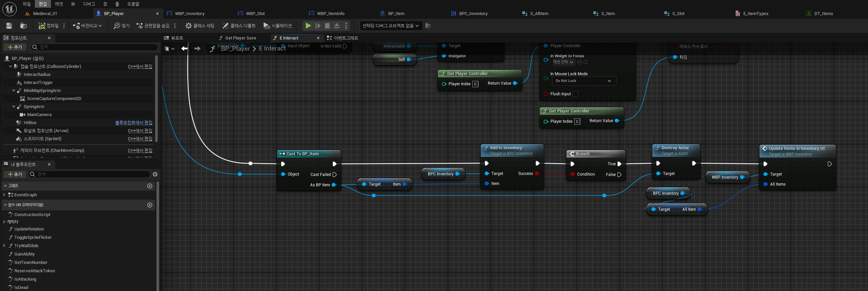Screen dimensions: 868x291
Task: Select the MainCamera component
Action: click(x=39, y=115)
